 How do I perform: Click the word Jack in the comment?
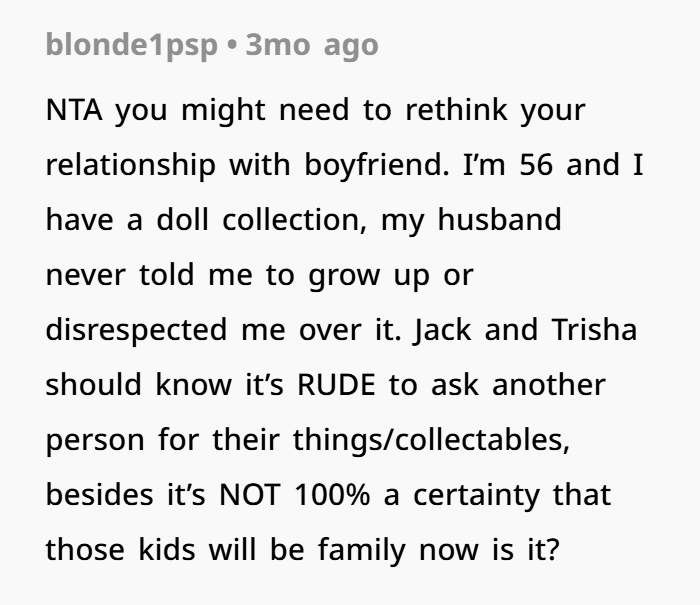tap(442, 331)
